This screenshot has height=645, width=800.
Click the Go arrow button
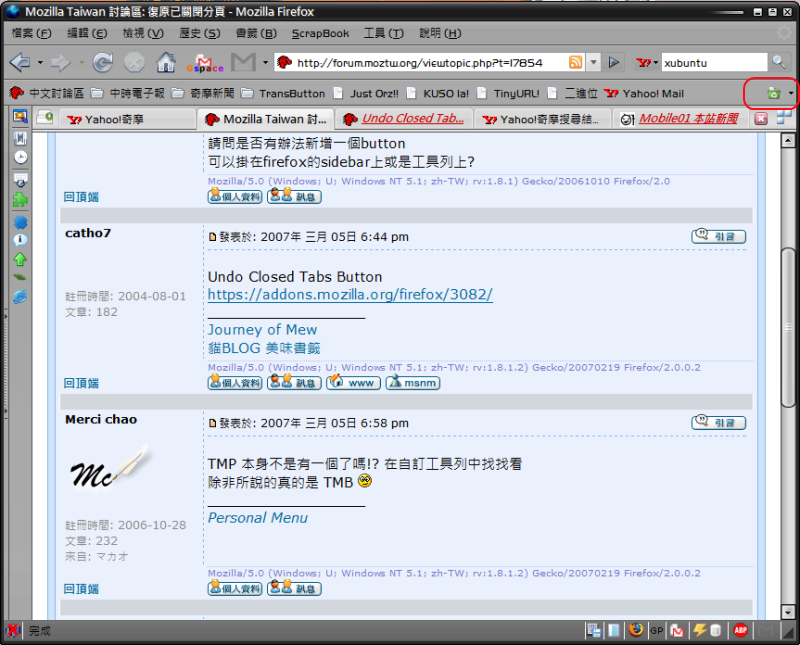pos(614,63)
